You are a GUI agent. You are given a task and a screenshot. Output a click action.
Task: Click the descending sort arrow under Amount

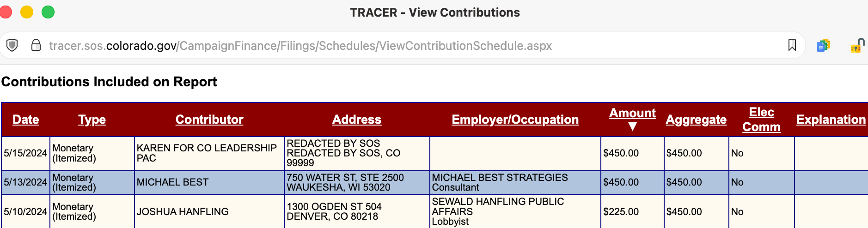pyautogui.click(x=632, y=126)
